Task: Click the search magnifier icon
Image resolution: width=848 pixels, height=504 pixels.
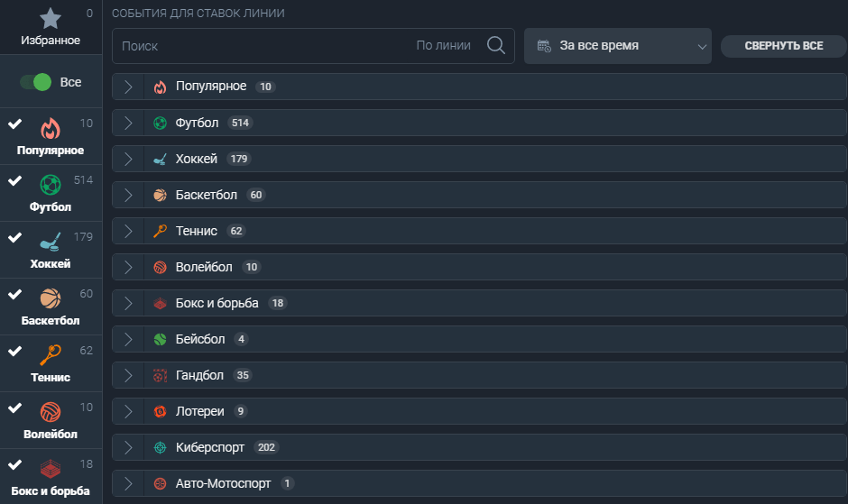Action: [496, 45]
